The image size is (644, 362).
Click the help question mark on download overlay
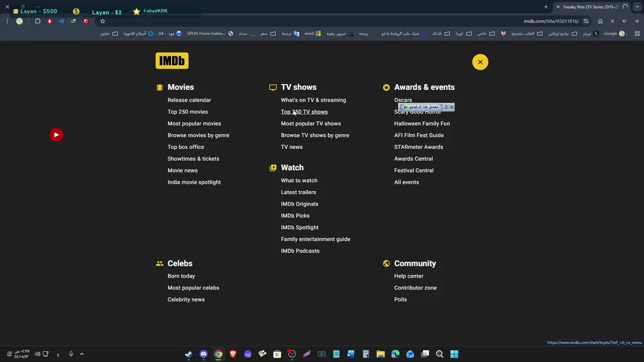click(x=446, y=107)
